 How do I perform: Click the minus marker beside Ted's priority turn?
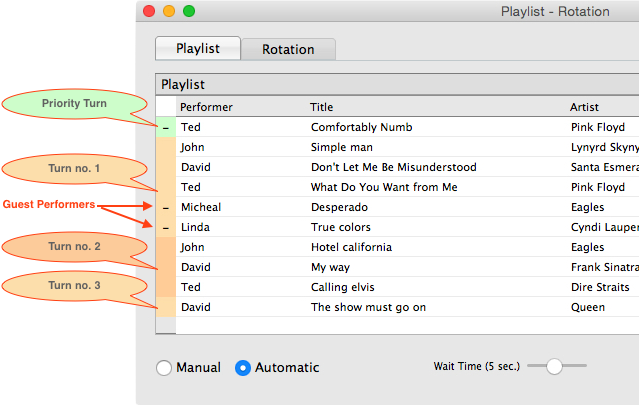click(x=166, y=128)
